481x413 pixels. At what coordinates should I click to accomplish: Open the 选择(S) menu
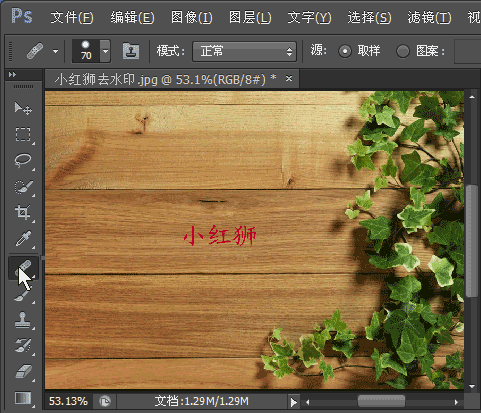click(369, 17)
